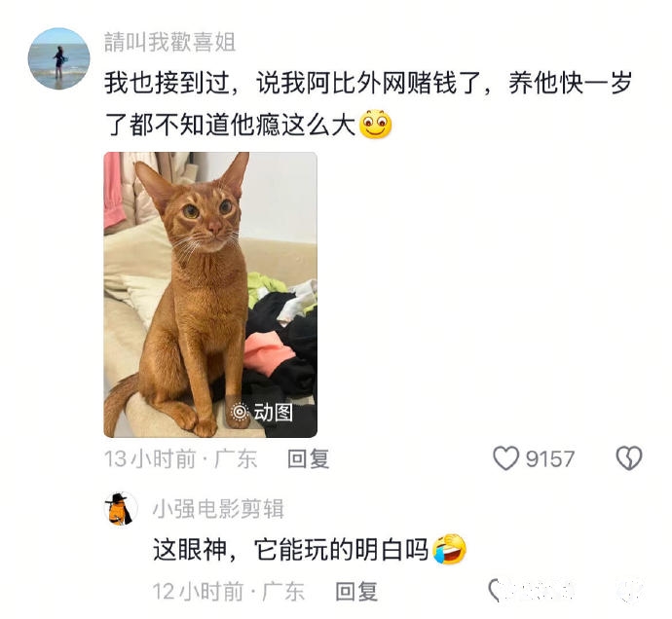
Task: Open the orange cat photo
Action: pos(210,295)
